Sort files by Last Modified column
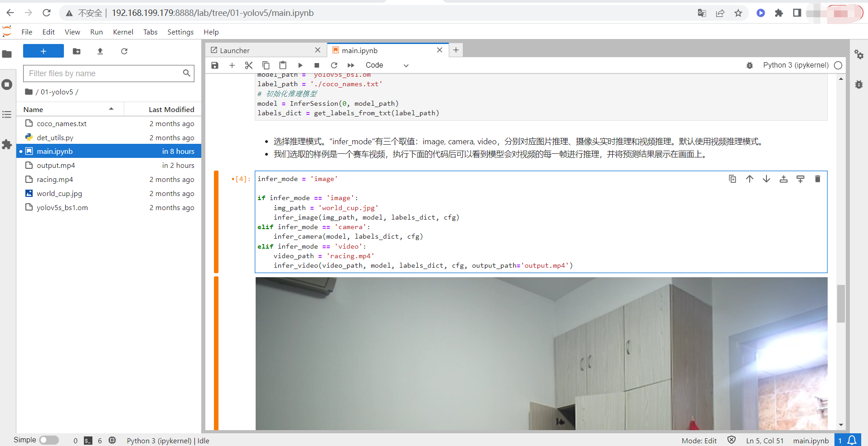The width and height of the screenshot is (868, 446). coord(163,109)
